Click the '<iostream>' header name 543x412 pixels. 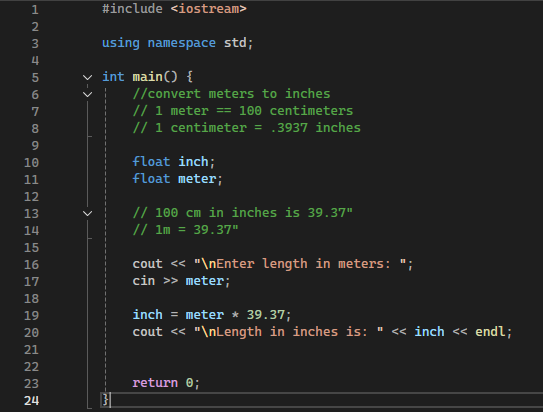click(208, 9)
